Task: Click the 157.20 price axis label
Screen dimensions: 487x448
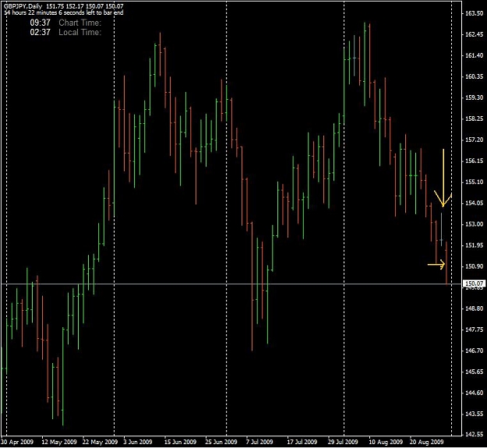Action: (x=475, y=139)
